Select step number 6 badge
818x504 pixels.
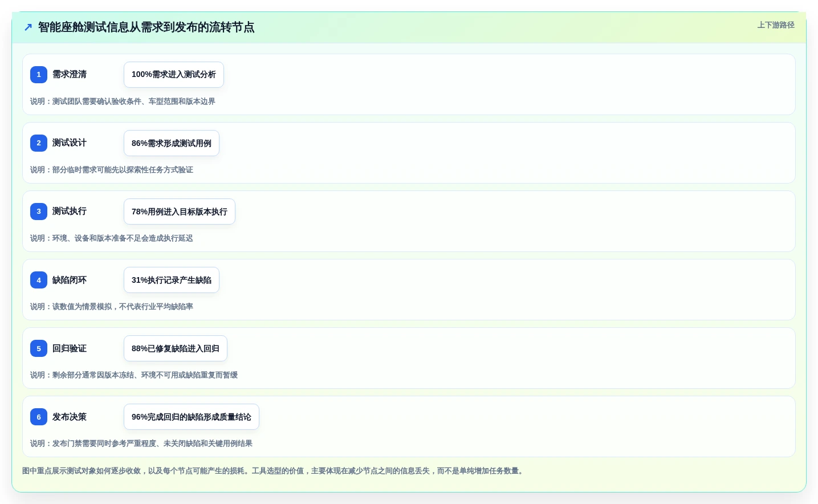39,417
